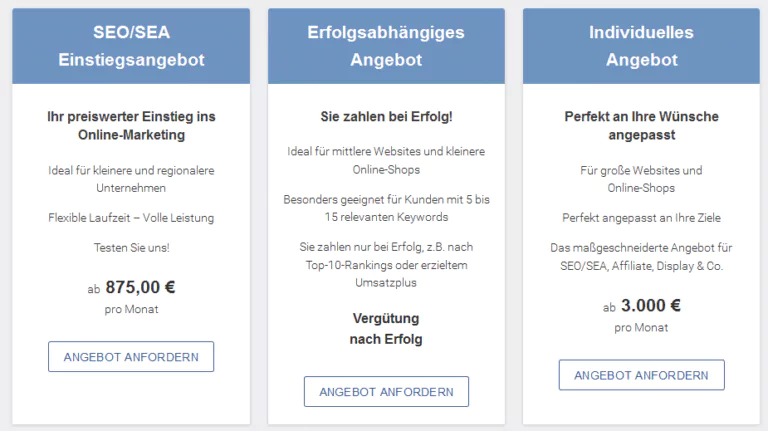Click 'Ideal für mittlere Websites' description
The height and width of the screenshot is (431, 768).
tap(386, 160)
